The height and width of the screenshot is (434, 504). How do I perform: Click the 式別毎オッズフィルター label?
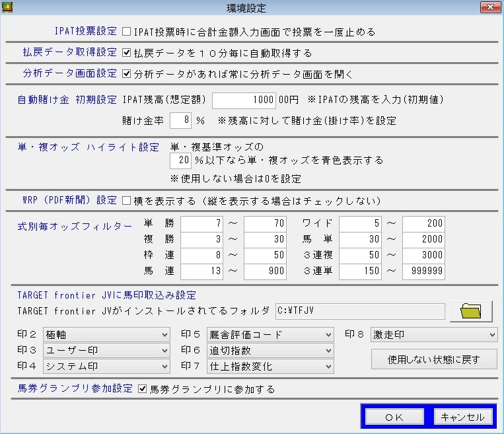pos(75,227)
